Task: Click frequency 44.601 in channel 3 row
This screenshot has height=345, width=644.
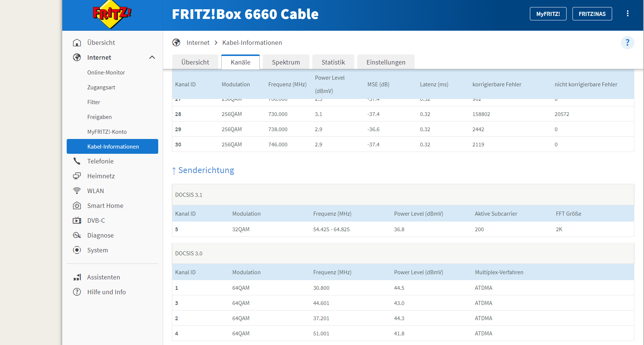Action: point(321,303)
